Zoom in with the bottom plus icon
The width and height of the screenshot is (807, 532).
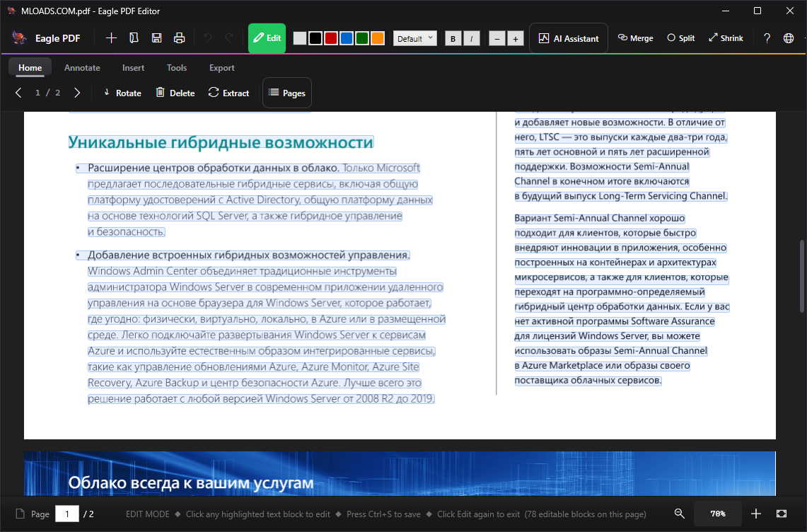pyautogui.click(x=755, y=514)
